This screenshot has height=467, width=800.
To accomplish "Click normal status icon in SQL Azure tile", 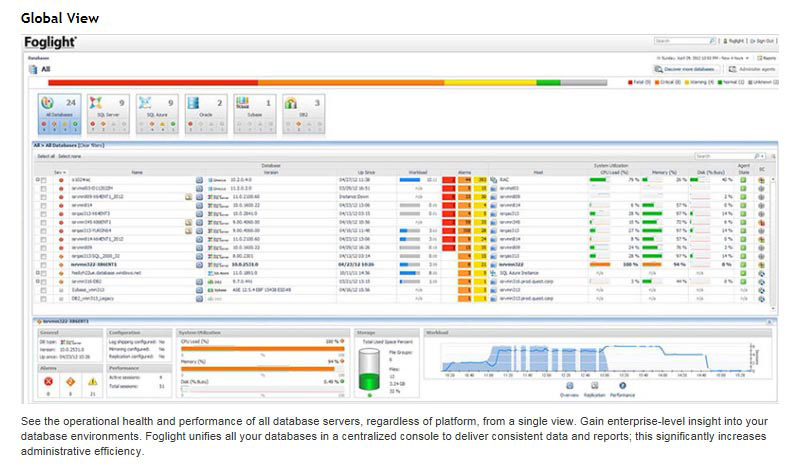I will 173,124.
